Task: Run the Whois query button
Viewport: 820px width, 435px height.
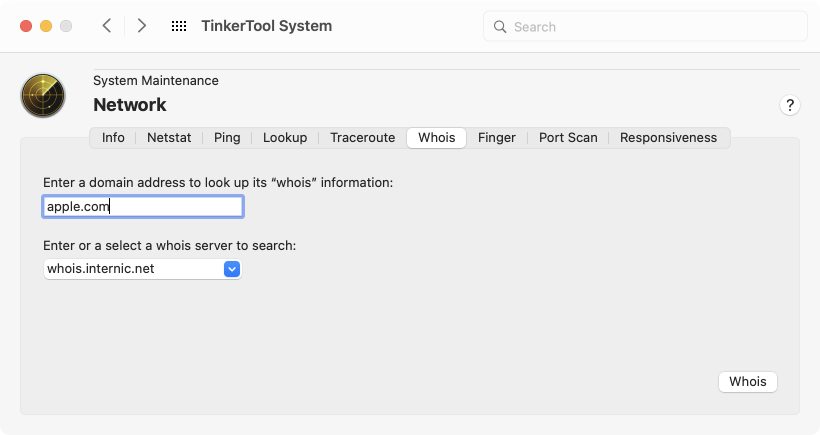Action: click(x=748, y=382)
